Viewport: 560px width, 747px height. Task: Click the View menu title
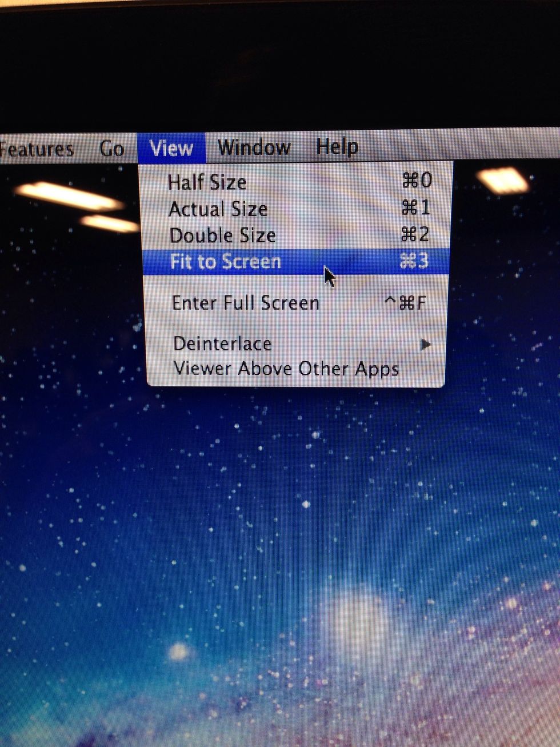click(x=171, y=148)
